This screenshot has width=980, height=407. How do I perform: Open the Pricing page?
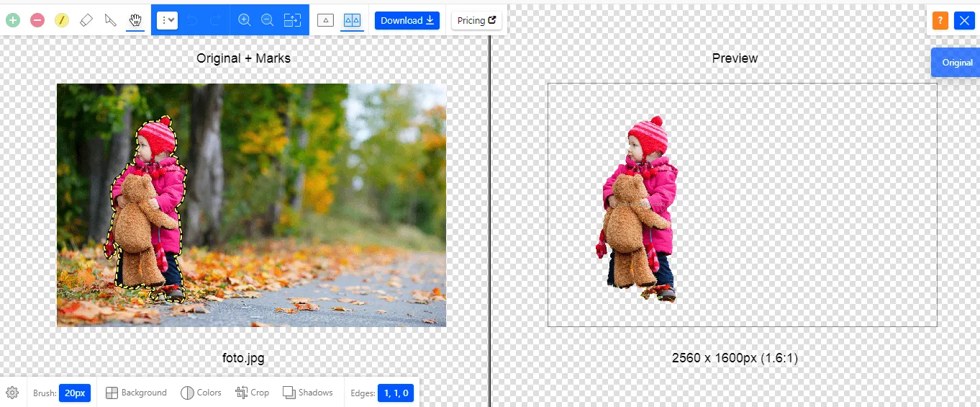pos(477,20)
